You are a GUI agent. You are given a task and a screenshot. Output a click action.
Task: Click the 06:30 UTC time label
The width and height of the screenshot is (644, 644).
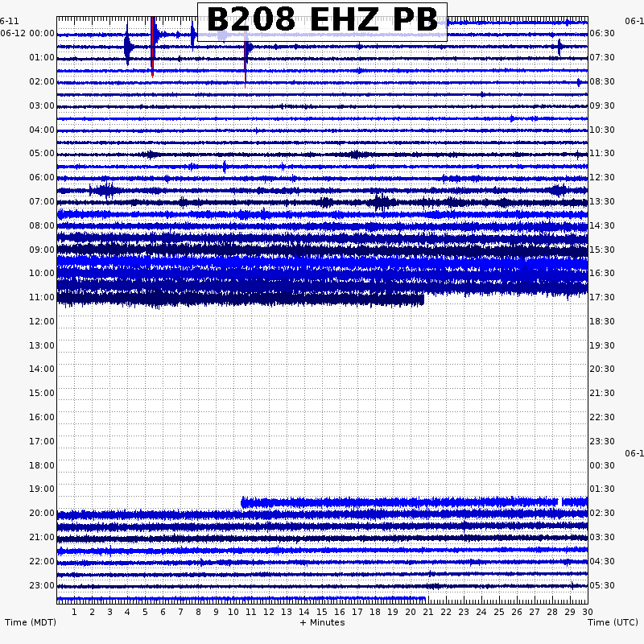point(602,33)
